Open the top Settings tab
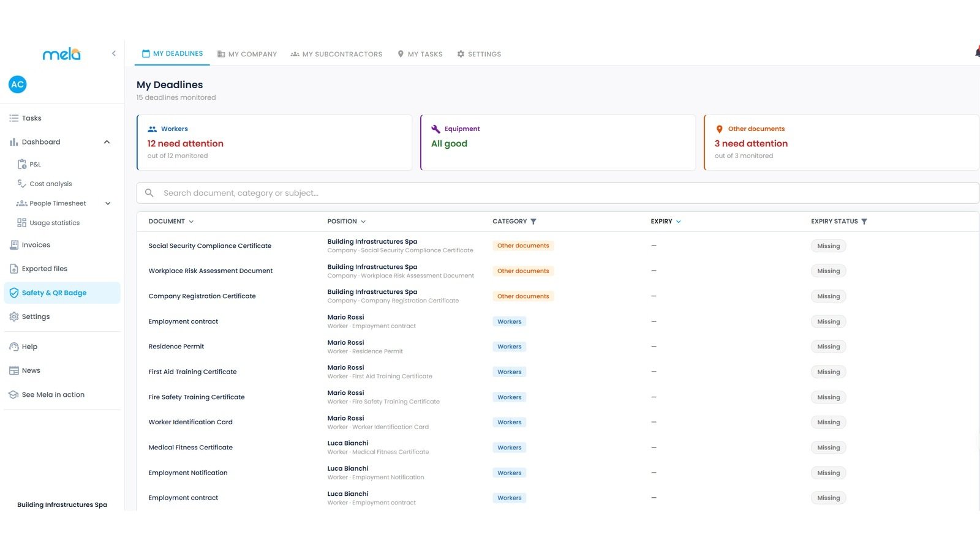The height and width of the screenshot is (551, 980). 478,54
